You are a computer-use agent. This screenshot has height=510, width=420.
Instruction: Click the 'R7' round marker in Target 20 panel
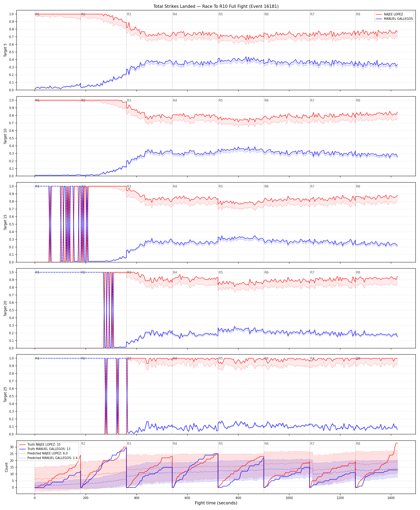point(312,272)
